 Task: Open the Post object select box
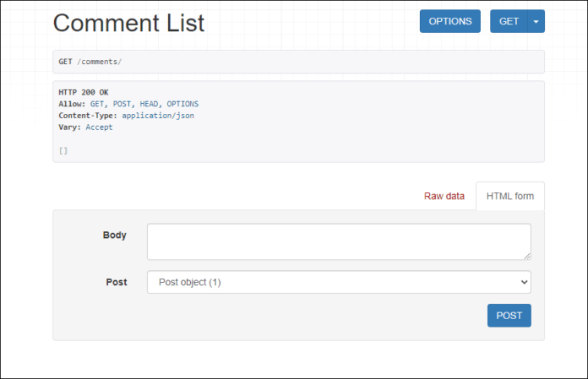[338, 282]
